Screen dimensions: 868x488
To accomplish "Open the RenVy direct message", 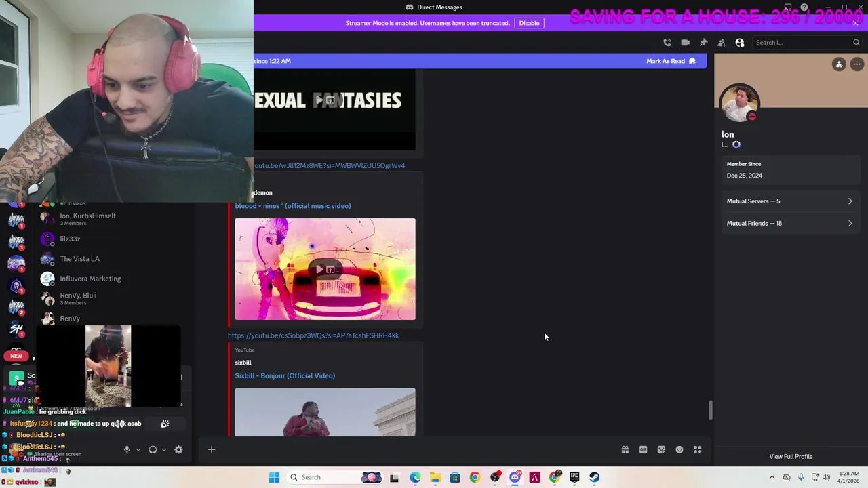I will pos(112,318).
